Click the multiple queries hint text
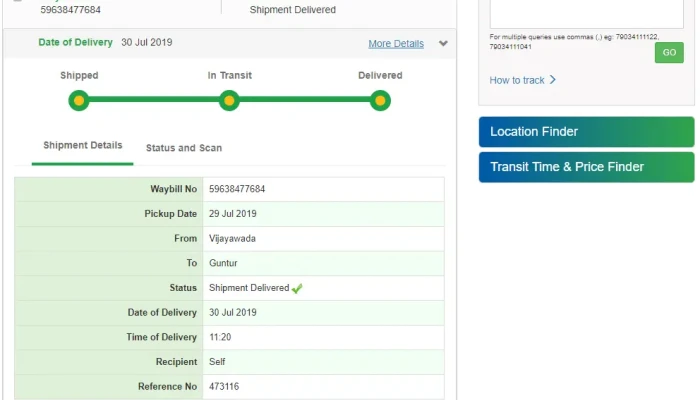Image resolution: width=700 pixels, height=400 pixels. pos(574,42)
